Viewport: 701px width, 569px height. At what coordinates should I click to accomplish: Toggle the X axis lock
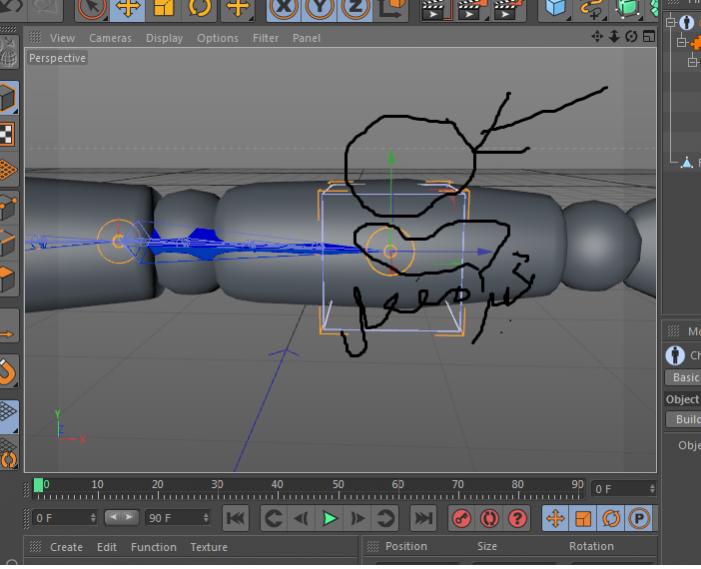(x=285, y=8)
